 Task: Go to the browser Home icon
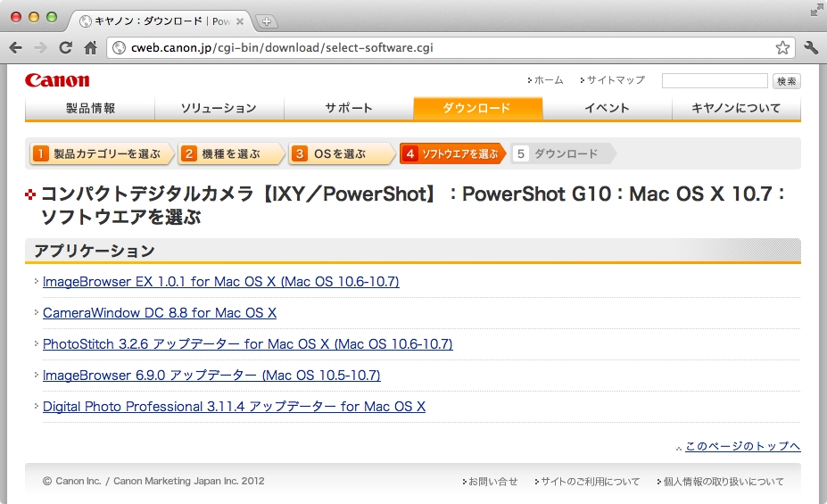click(x=91, y=48)
